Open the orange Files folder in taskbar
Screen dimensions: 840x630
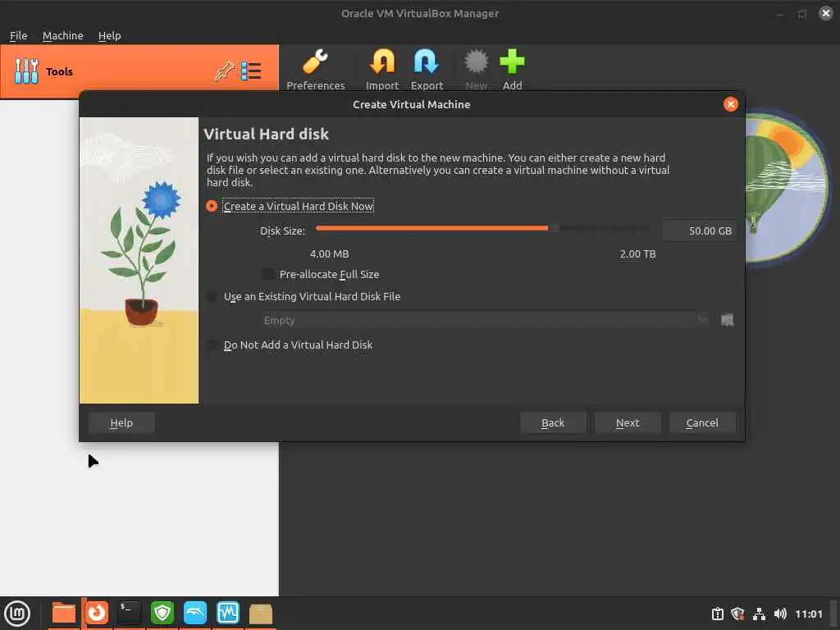pos(64,613)
